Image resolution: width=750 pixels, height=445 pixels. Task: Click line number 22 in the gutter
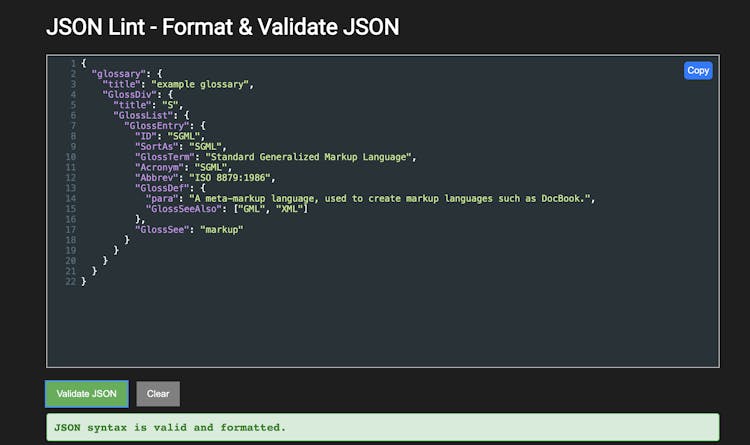pos(70,281)
